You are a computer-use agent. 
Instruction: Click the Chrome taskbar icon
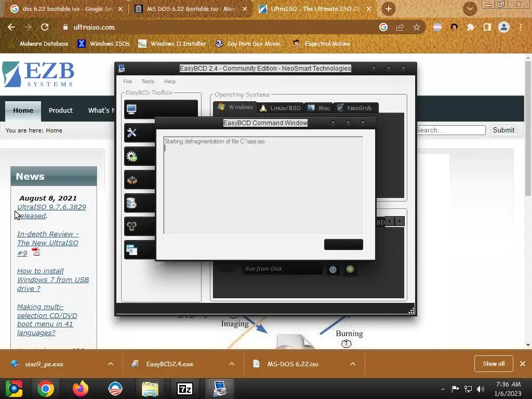pos(46,389)
